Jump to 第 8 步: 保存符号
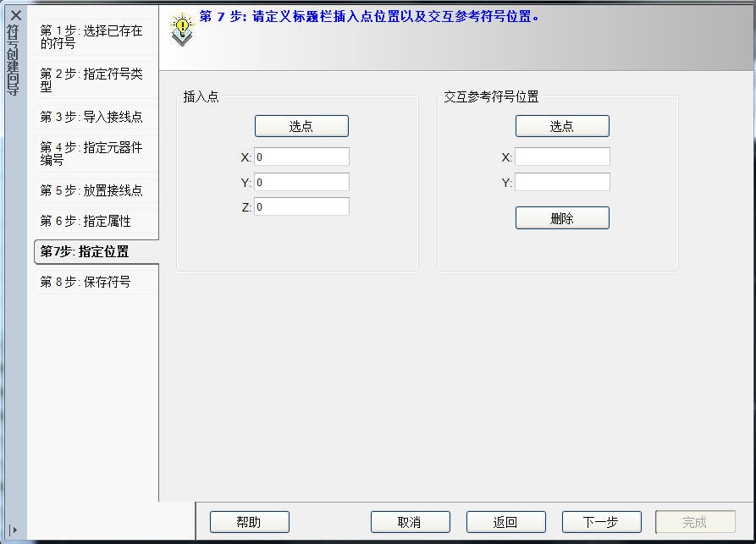 (96, 282)
